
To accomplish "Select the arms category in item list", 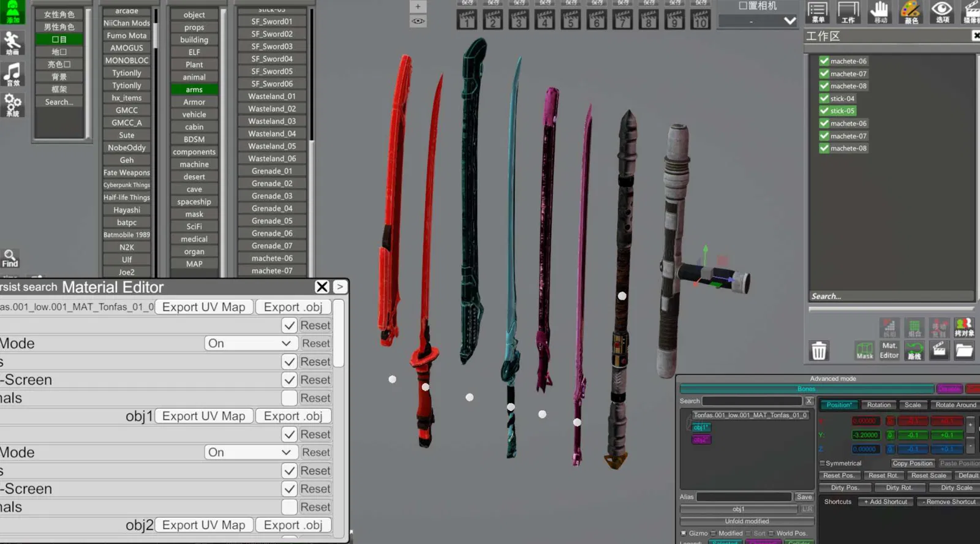I will click(194, 89).
